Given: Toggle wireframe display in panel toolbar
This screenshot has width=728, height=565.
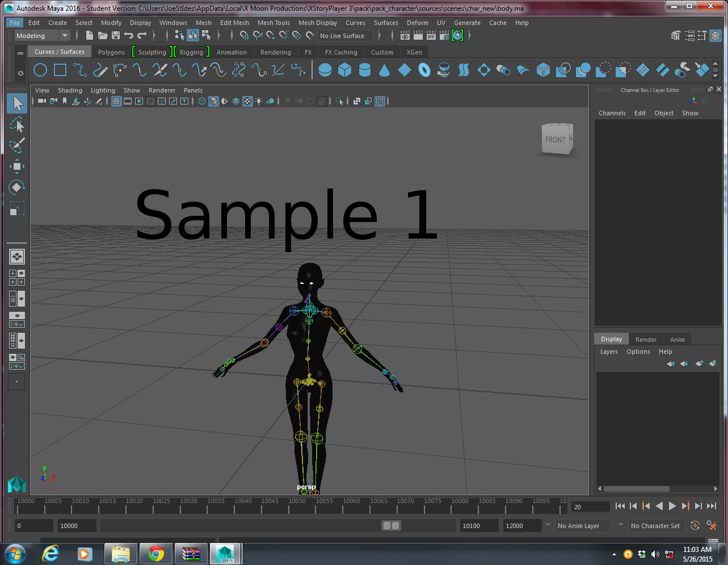Looking at the screenshot, I should tap(202, 101).
